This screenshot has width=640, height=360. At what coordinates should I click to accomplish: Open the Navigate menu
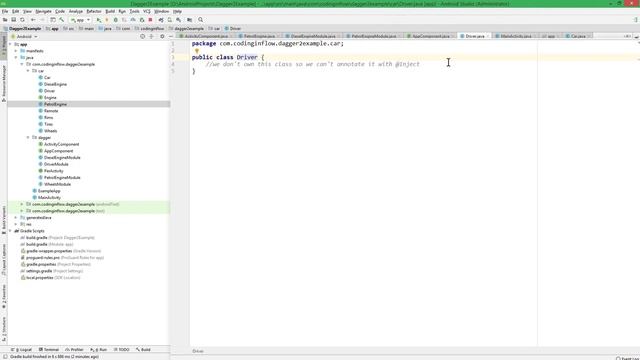[x=43, y=11]
